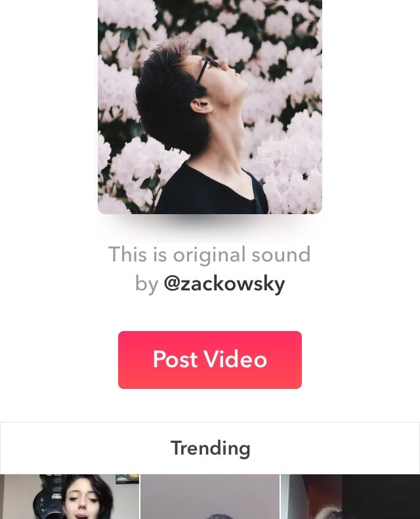Click the man's ear in sound cover
This screenshot has width=420, height=519.
(x=200, y=106)
